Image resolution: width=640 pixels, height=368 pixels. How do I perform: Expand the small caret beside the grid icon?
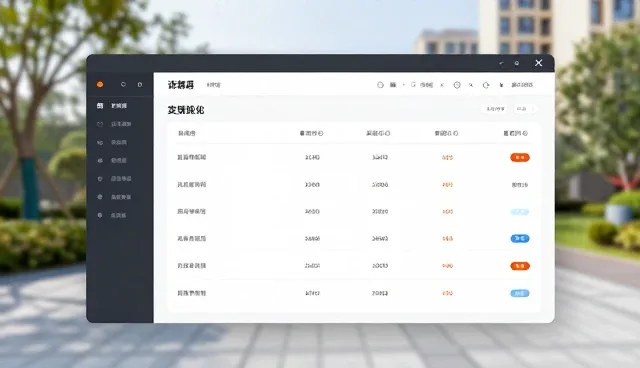404,85
